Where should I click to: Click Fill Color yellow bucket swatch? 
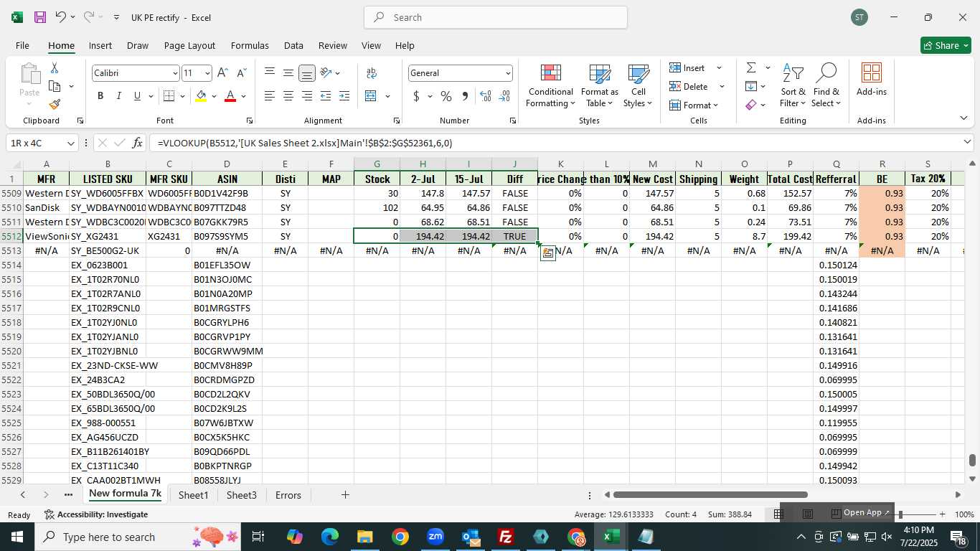pyautogui.click(x=201, y=96)
